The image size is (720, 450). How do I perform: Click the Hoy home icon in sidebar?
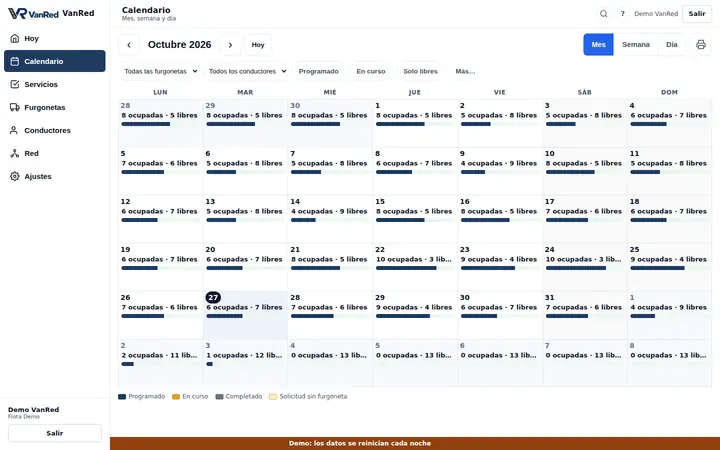point(15,38)
